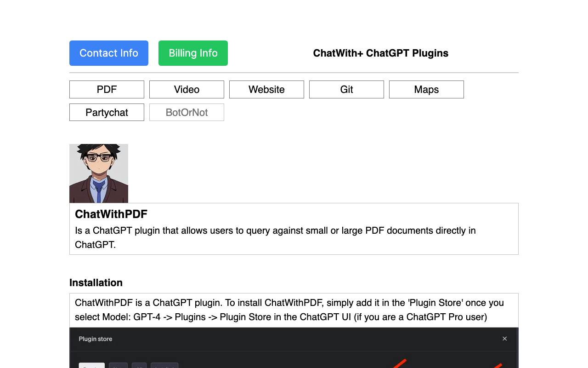Switch to the Partychat tab
Viewport: 588px width, 368px height.
click(107, 112)
